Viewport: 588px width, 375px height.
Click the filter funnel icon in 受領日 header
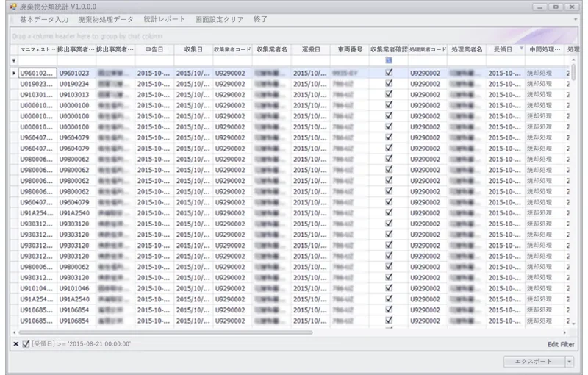point(521,49)
